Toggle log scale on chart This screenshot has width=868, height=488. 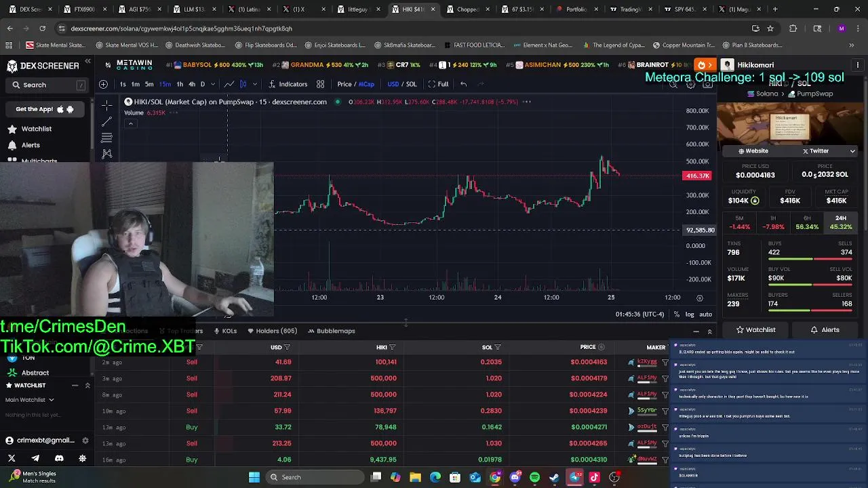pyautogui.click(x=690, y=314)
